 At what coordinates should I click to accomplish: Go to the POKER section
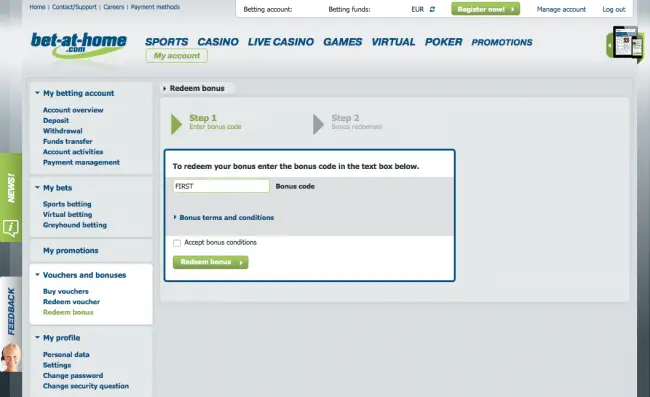[443, 42]
